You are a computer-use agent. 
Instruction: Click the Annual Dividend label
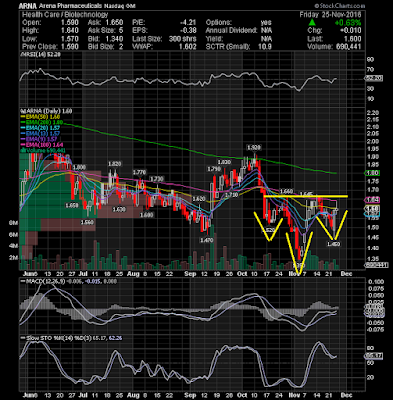pyautogui.click(x=231, y=31)
